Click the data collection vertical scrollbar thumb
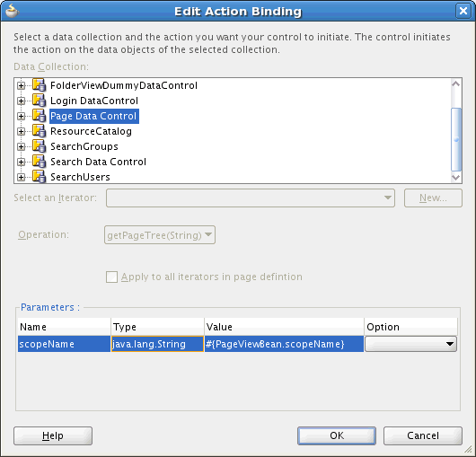The image size is (476, 457). click(x=456, y=139)
